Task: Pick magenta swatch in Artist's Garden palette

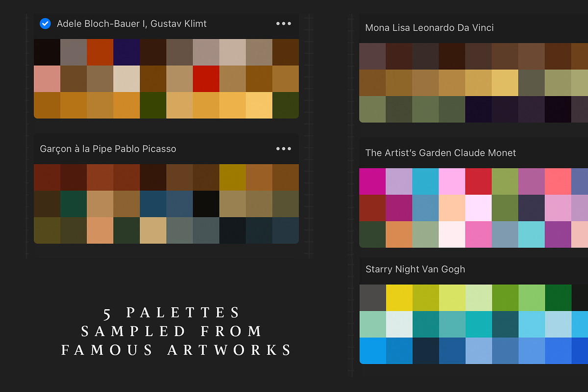Action: [x=372, y=181]
